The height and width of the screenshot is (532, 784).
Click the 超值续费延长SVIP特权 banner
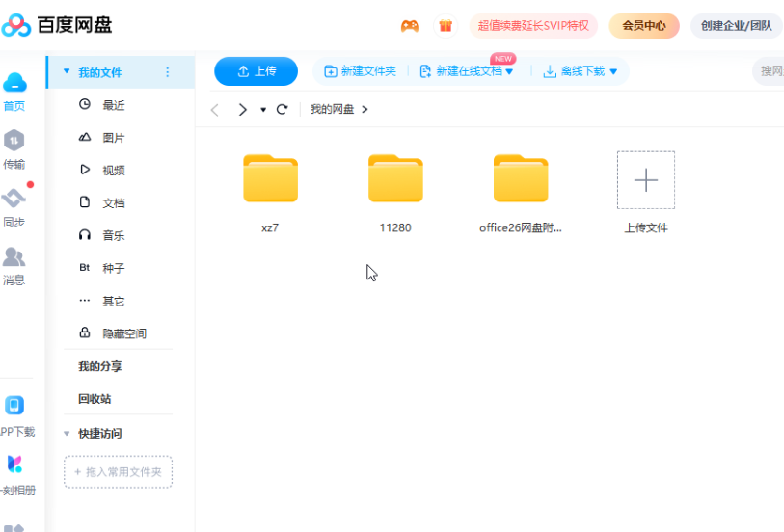(533, 25)
